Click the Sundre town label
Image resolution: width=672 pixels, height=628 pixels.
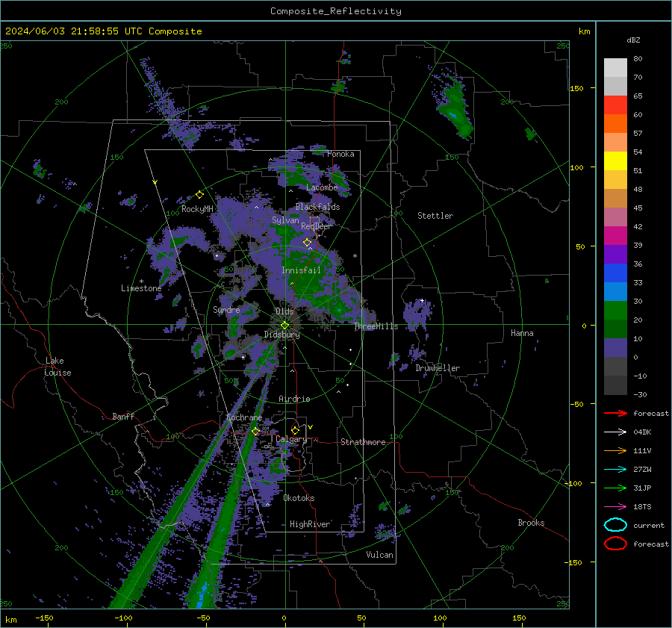click(x=226, y=309)
